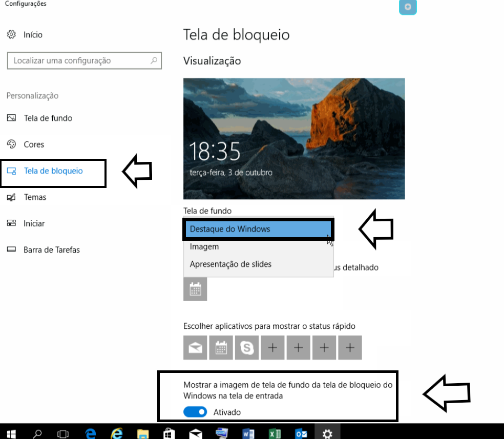Open Mail app from taskbar
Viewport: 504px width, 439px height.
click(196, 434)
